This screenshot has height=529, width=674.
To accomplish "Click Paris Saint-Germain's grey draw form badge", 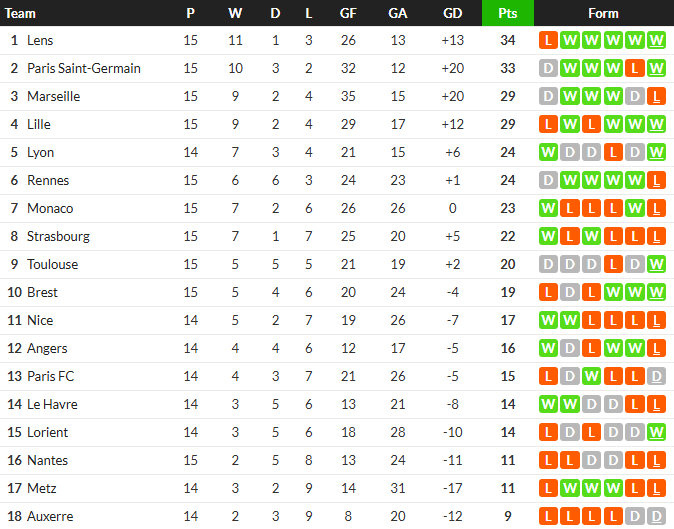I will click(548, 68).
